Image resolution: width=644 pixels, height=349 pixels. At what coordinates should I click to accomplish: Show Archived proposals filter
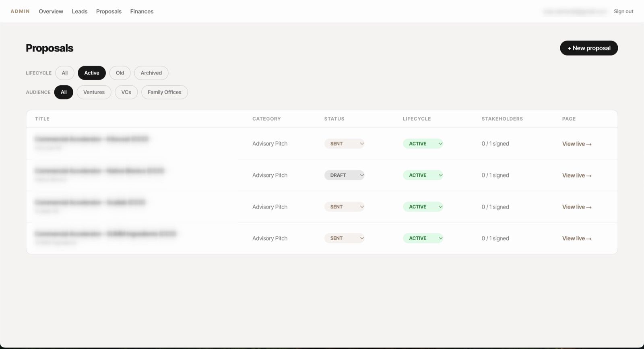click(x=151, y=73)
